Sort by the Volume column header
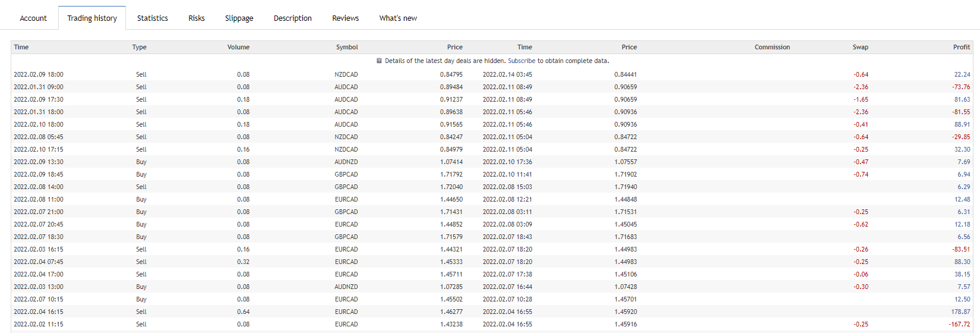The height and width of the screenshot is (333, 980). coord(238,47)
